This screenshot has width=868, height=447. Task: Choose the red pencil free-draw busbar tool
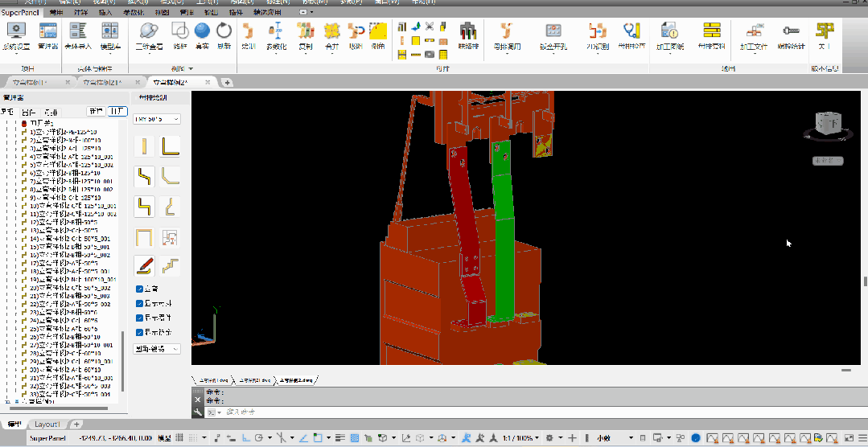[144, 266]
